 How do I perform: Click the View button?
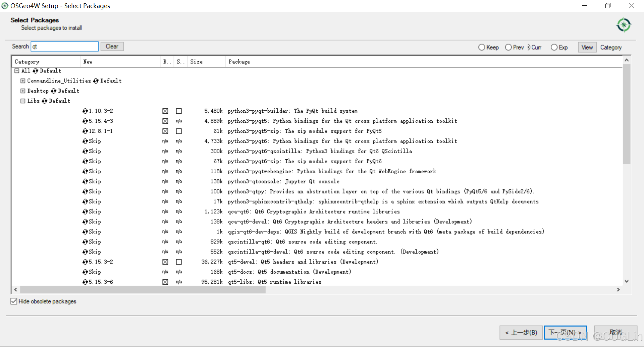587,47
